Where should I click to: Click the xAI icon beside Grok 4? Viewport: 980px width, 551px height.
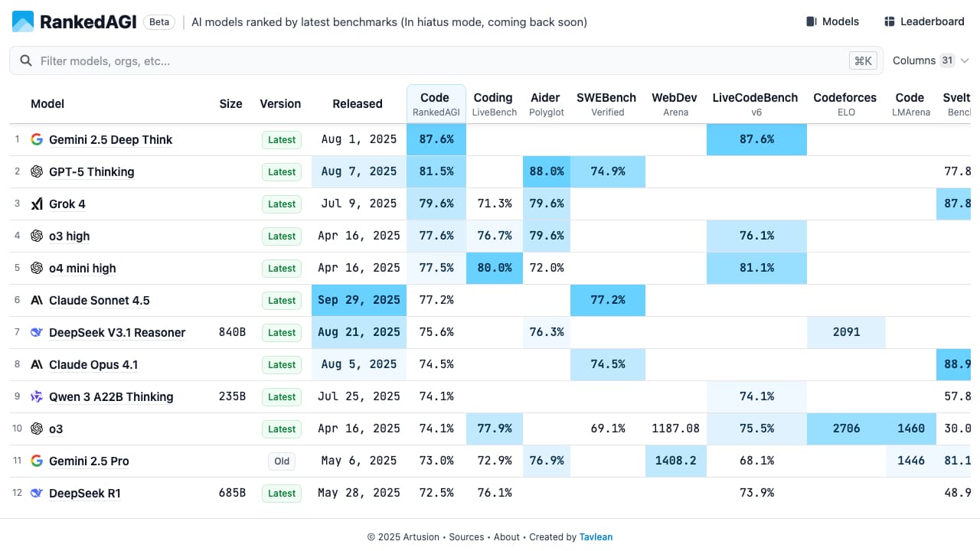coord(37,204)
